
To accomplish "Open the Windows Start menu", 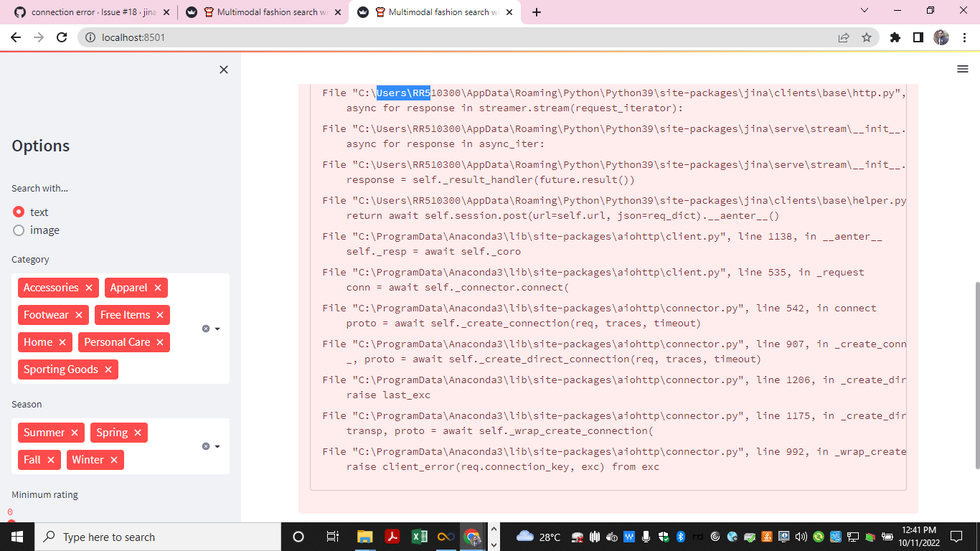I will tap(17, 537).
